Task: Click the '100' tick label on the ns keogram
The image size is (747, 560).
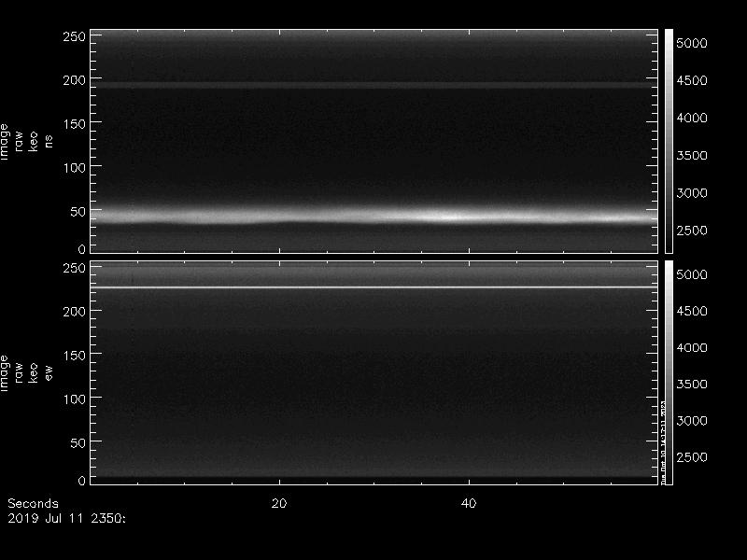Action: click(x=75, y=168)
